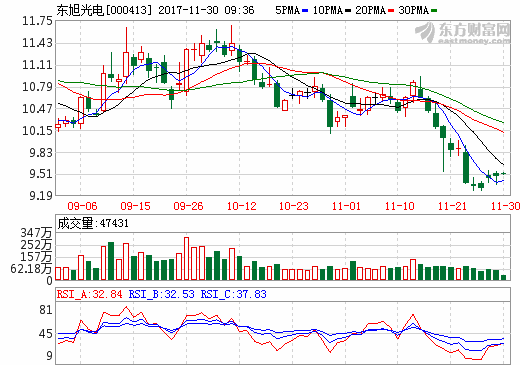The width and height of the screenshot is (520, 365).
Task: Click the stock title 东旭光电[000413]
Action: (x=104, y=10)
